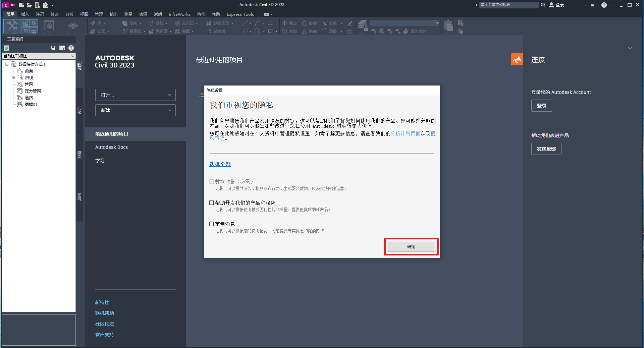Click the 旋转 (Rotate) tool
Image resolution: width=644 pixels, height=348 pixels.
click(309, 23)
